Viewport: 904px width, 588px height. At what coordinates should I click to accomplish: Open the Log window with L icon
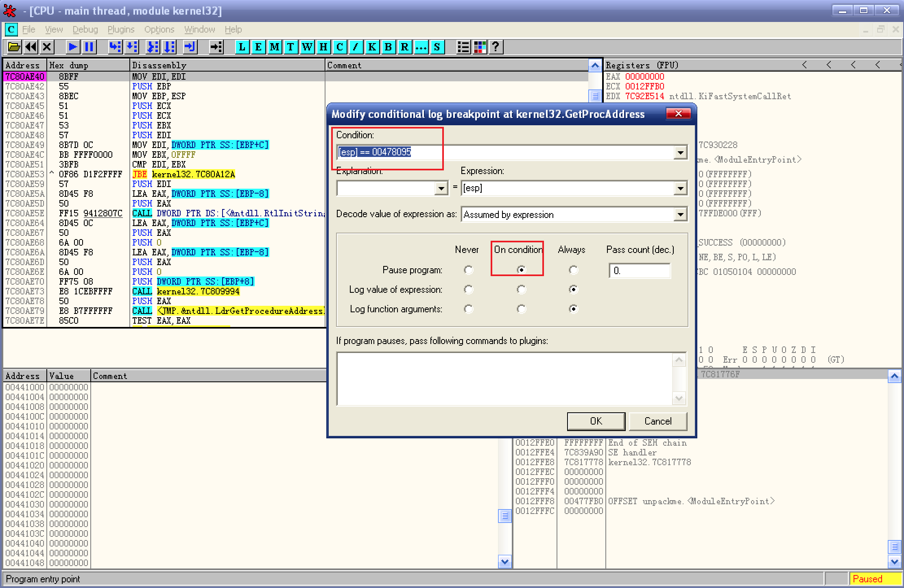tap(242, 47)
